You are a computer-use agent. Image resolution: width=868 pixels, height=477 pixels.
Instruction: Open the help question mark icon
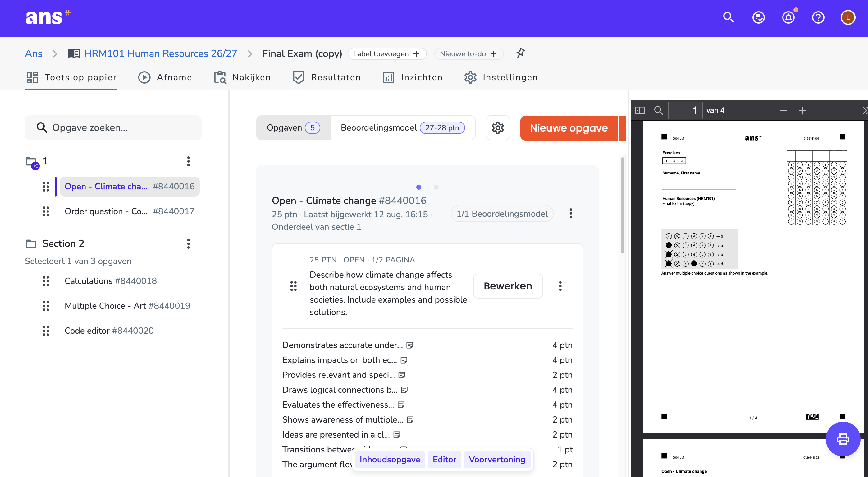(818, 17)
